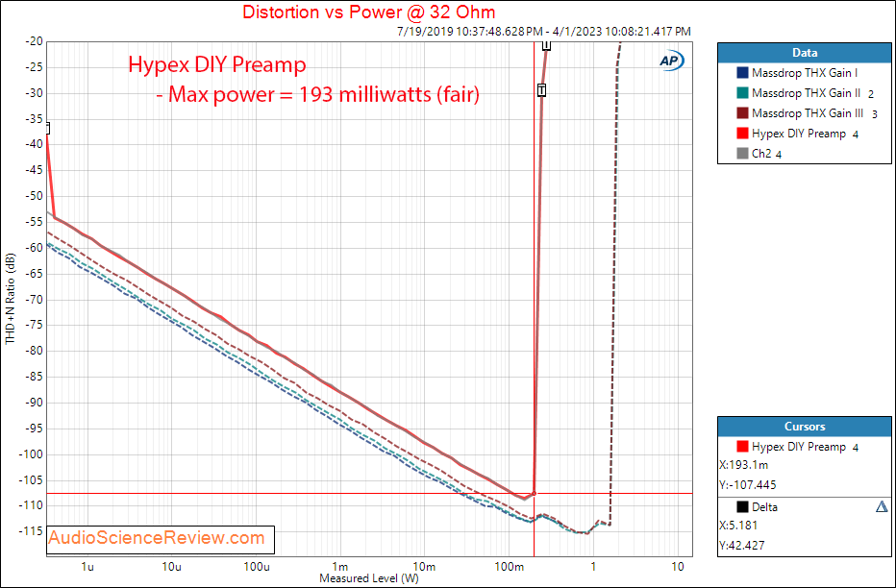Image resolution: width=896 pixels, height=588 pixels.
Task: Click the Delta triangle icon in Cursors panel
Action: click(x=882, y=506)
